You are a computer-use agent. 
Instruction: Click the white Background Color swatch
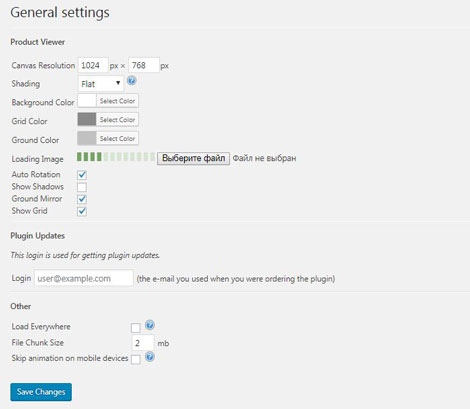(x=87, y=101)
